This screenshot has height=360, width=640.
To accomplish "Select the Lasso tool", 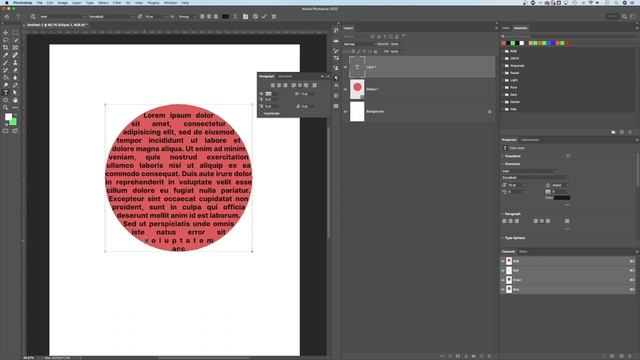I will (6, 40).
